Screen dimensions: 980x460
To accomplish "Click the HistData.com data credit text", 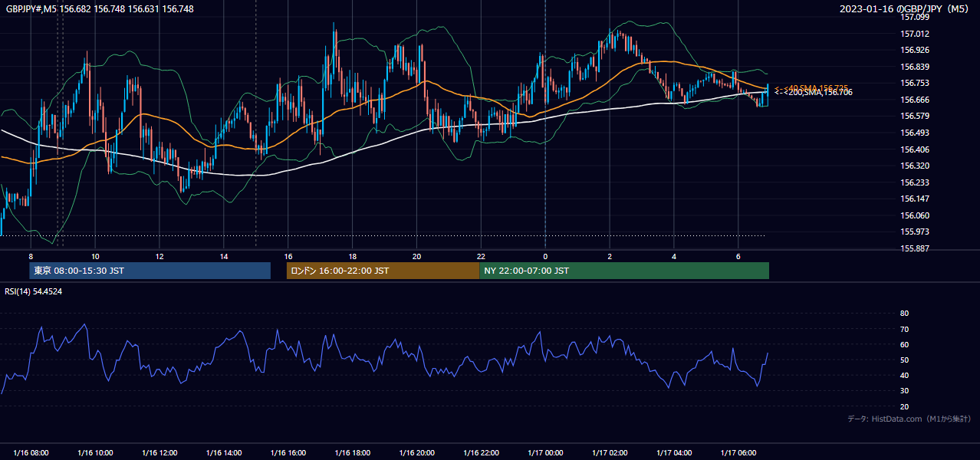I will pos(909,419).
